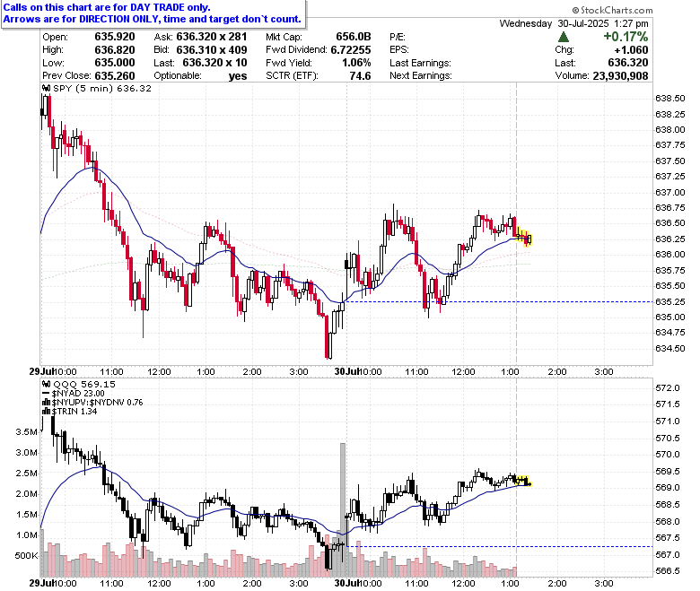
Task: Click the candlestick icon beside QQQ label
Action: tap(47, 384)
